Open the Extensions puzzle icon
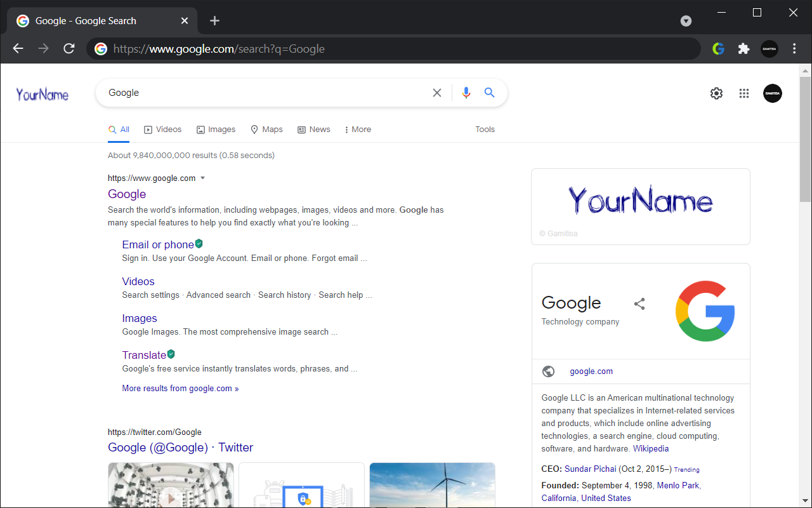 [x=743, y=49]
